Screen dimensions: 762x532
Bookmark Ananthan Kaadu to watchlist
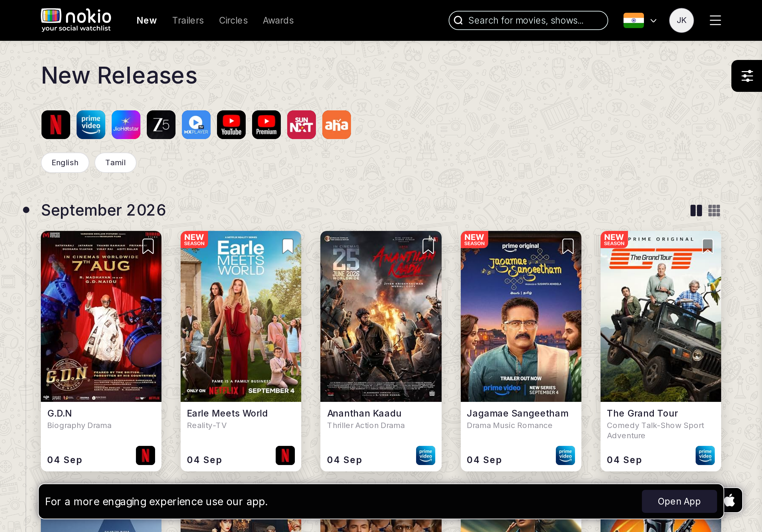428,247
